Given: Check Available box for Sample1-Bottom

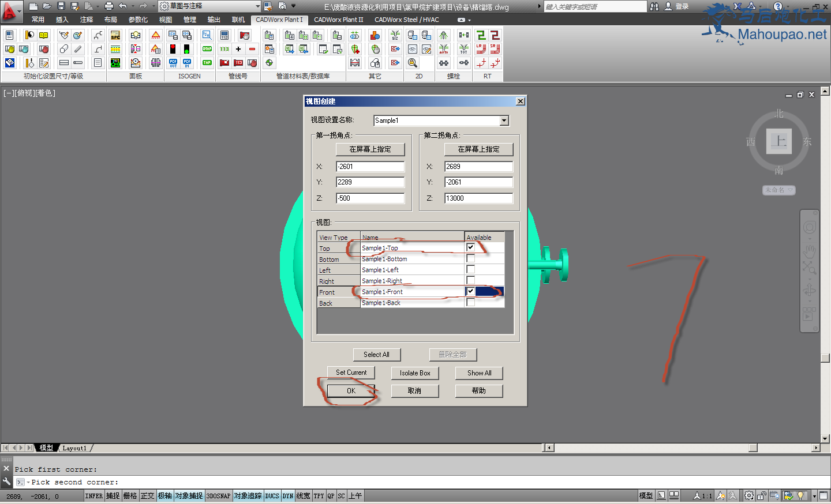Looking at the screenshot, I should (x=470, y=258).
